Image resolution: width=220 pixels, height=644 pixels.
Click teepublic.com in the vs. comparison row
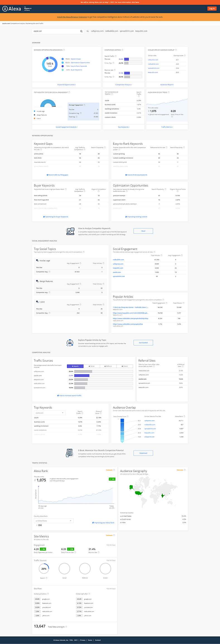(x=141, y=31)
